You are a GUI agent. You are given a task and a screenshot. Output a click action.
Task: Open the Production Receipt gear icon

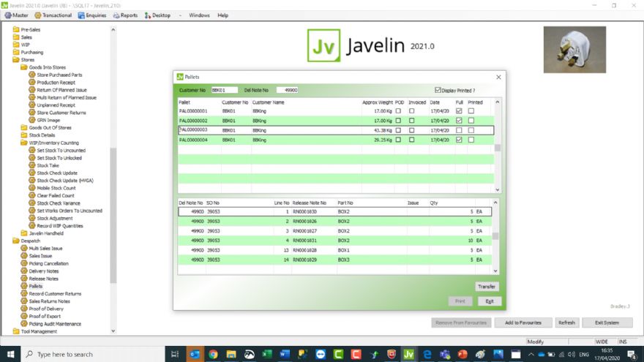32,82
